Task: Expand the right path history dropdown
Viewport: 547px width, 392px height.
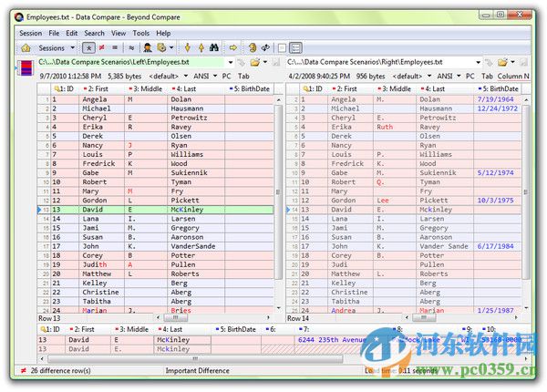Action: 478,62
